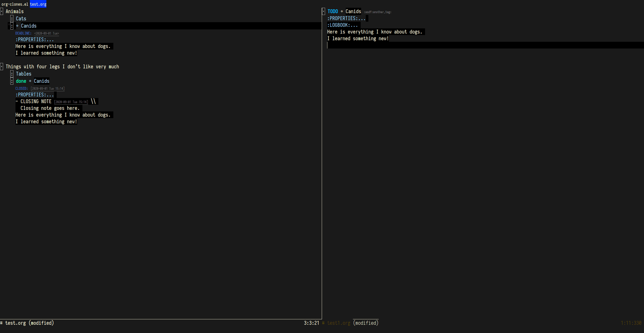Viewport: 644px width, 333px height.
Task: Expand the PROPERTIES drawer below the CLOSED line
Action: (x=35, y=95)
